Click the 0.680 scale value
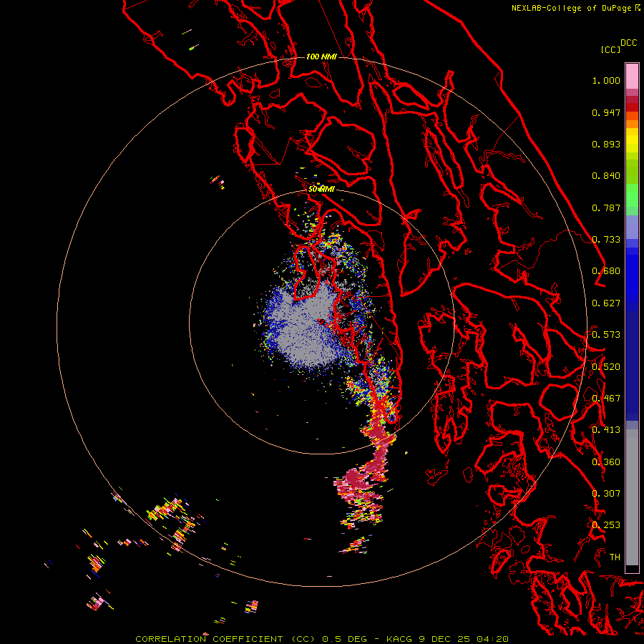 coord(606,271)
